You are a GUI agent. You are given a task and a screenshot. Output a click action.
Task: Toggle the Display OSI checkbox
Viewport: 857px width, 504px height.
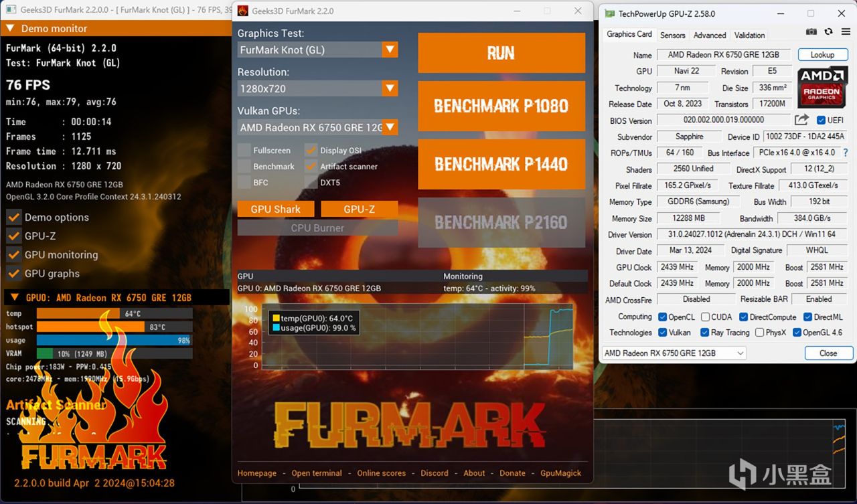tap(311, 150)
